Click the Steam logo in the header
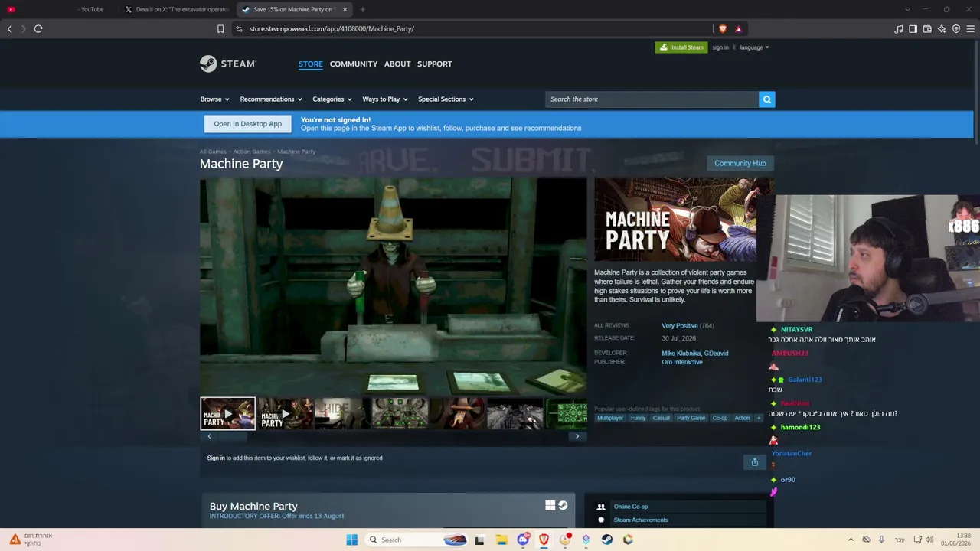This screenshot has width=980, height=551. [x=228, y=64]
